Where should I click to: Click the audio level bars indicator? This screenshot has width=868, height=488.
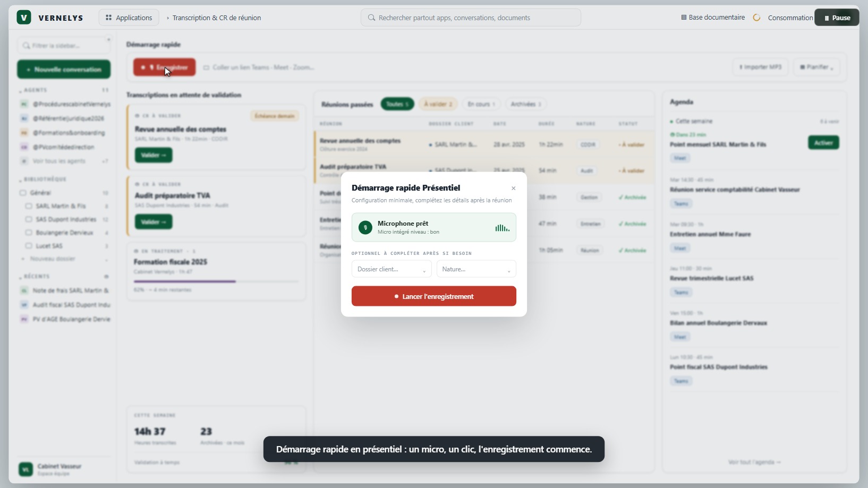[502, 228]
